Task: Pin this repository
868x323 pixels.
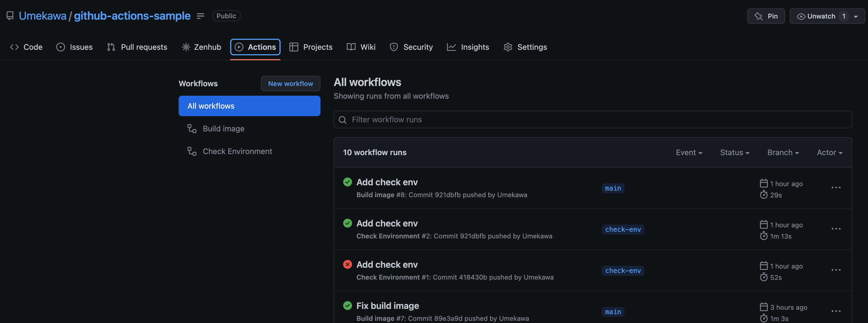Action: 766,16
